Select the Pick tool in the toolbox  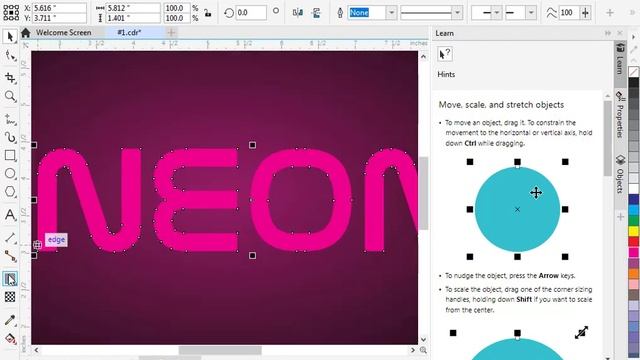[10, 37]
